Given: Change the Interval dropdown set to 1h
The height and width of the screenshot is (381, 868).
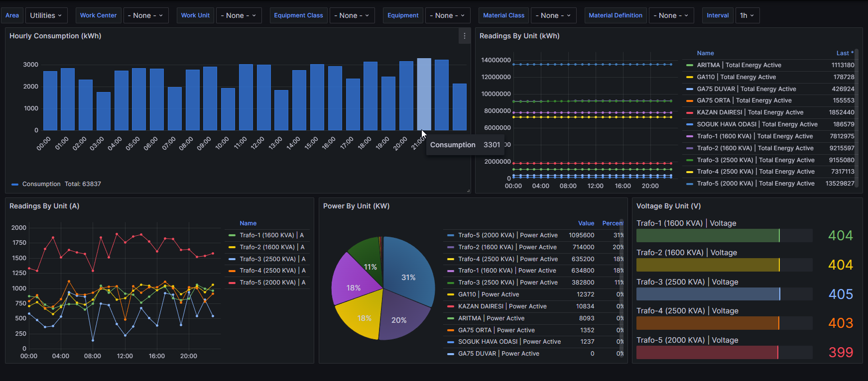Looking at the screenshot, I should click(x=747, y=15).
